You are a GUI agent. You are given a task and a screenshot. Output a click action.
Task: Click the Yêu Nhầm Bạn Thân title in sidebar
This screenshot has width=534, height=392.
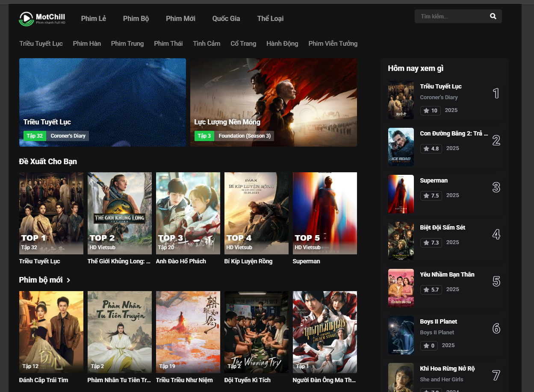[x=447, y=274]
